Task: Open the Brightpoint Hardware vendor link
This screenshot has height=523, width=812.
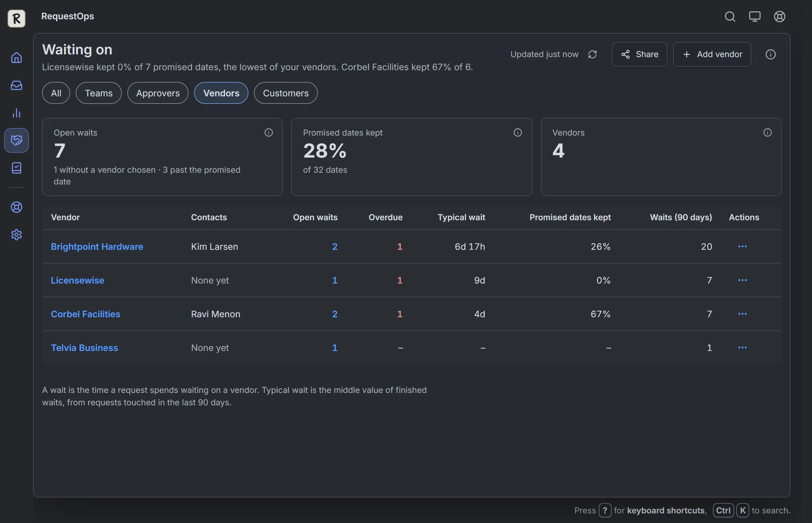Action: click(97, 246)
